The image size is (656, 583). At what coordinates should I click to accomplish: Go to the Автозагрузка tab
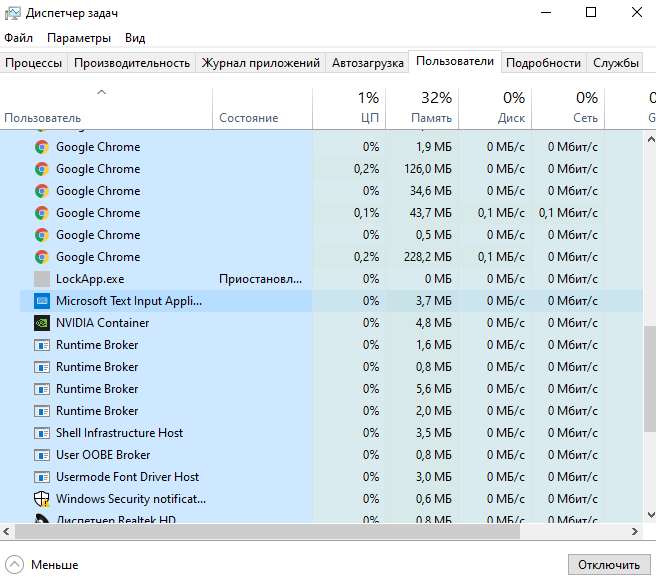367,63
